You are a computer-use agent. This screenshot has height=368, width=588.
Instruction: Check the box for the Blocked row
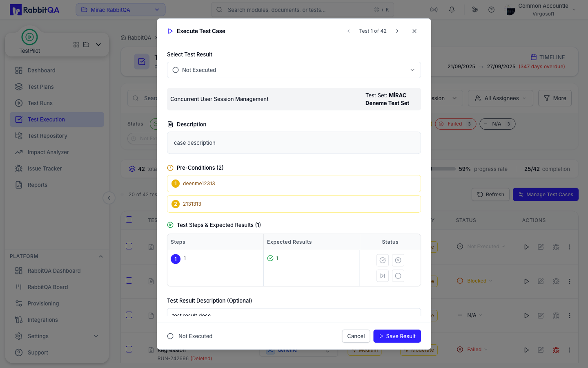point(129,280)
